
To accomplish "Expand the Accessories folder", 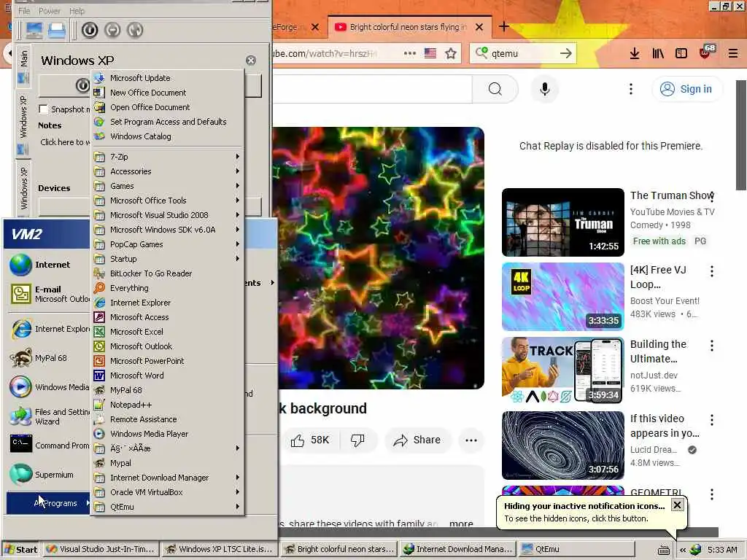I will click(167, 171).
